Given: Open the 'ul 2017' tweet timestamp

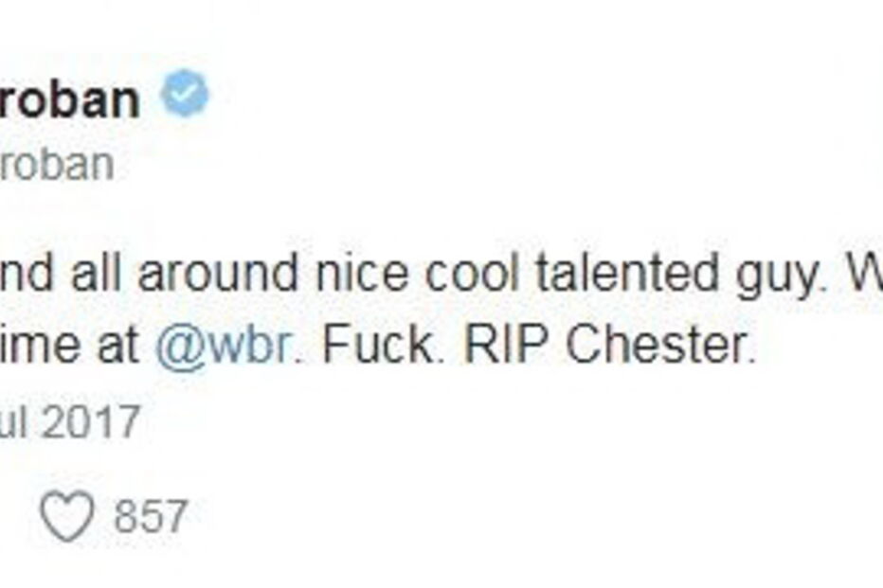Looking at the screenshot, I should [69, 421].
